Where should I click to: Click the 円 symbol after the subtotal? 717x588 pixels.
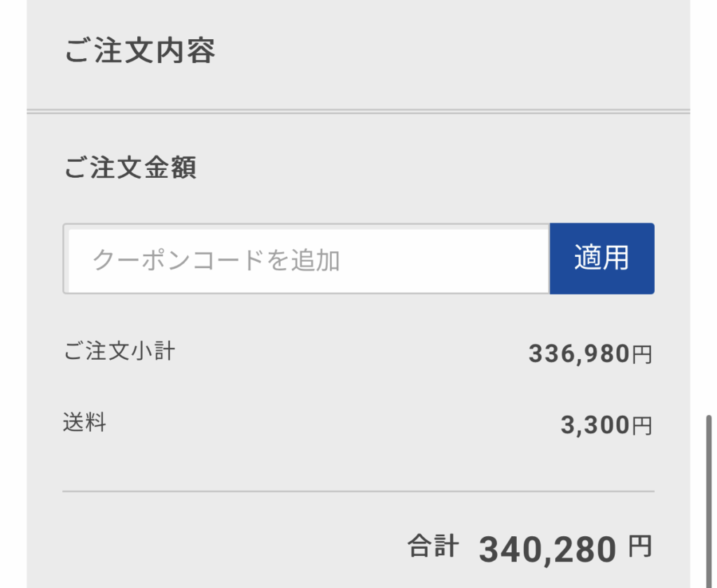642,355
